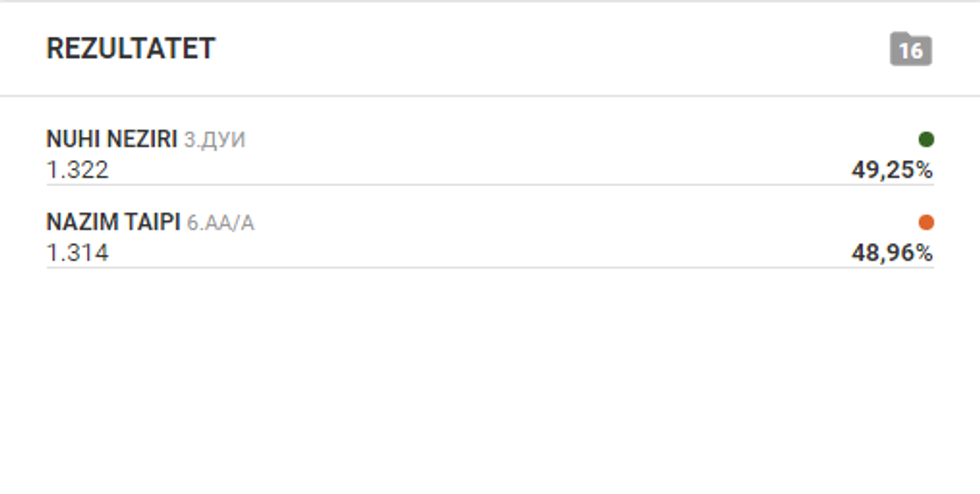Click the З.ДУИ party label
980x494 pixels.
click(x=214, y=140)
